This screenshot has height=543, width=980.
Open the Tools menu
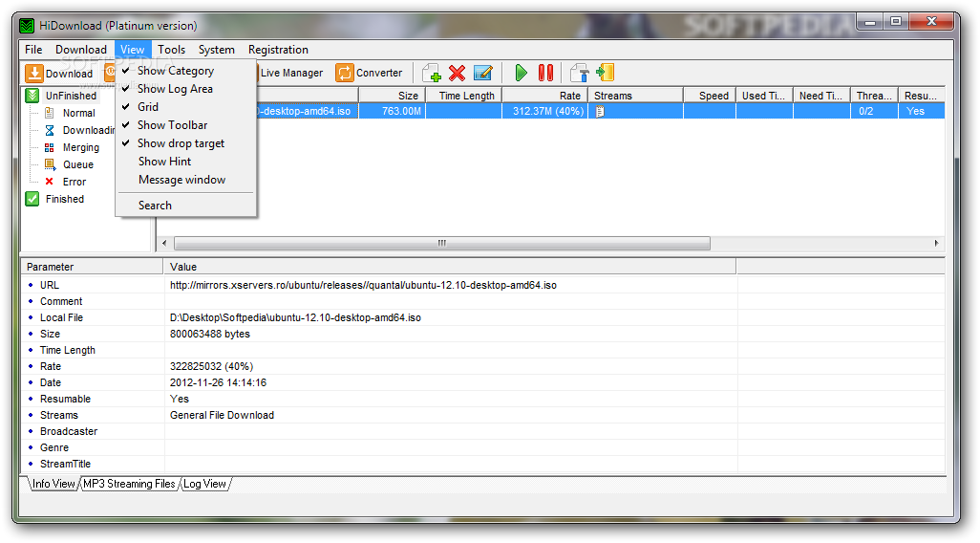pos(171,50)
